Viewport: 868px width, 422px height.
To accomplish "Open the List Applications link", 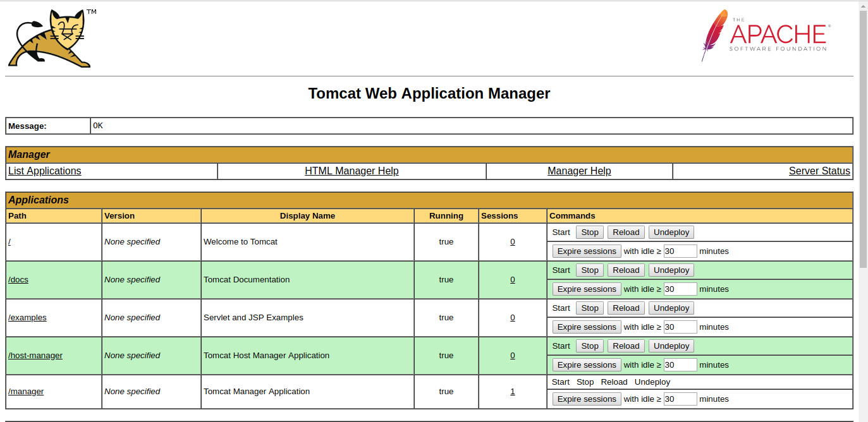I will tap(45, 171).
